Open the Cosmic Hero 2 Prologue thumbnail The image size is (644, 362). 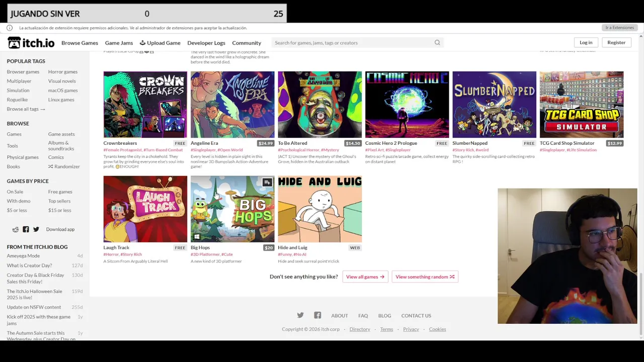407,105
